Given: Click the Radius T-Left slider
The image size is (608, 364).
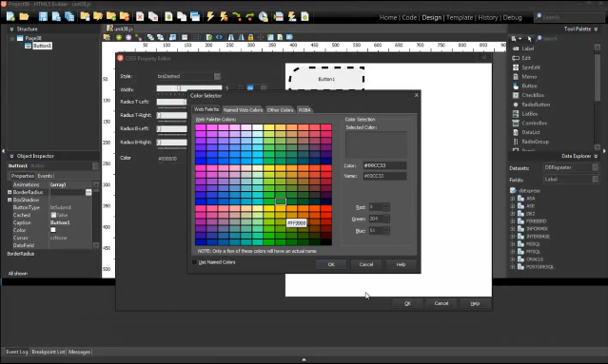Looking at the screenshot, I should (172, 102).
